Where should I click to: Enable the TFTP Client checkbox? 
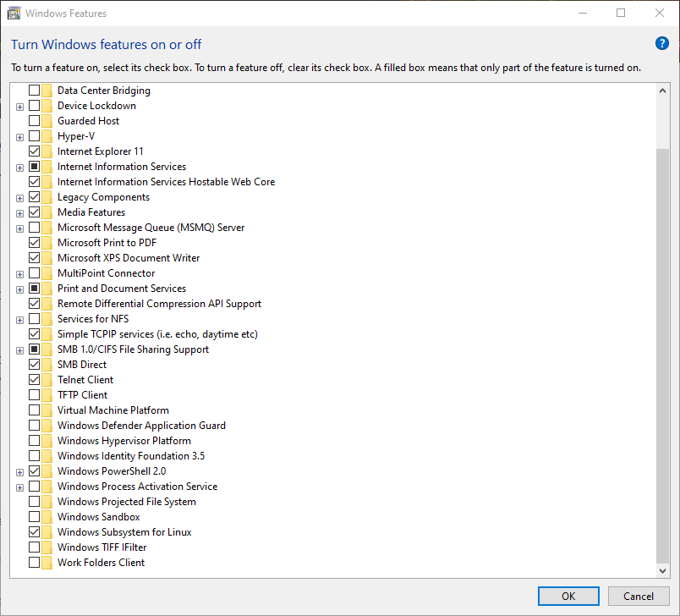(35, 395)
